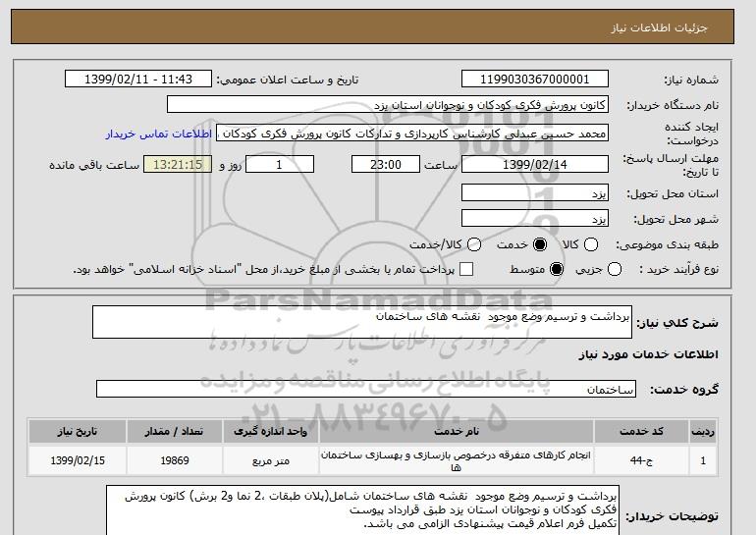This screenshot has width=756, height=535.
Task: Click the service name cell in row 1
Action: (x=457, y=460)
